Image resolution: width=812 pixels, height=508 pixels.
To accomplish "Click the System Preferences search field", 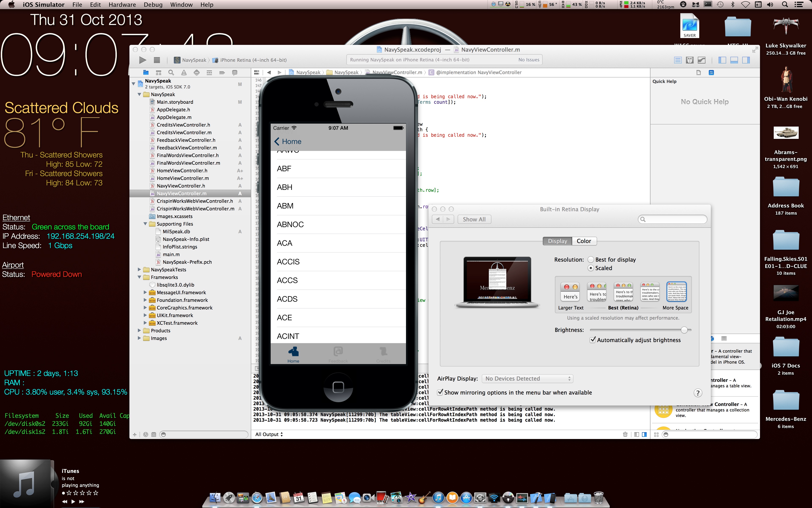I will [672, 219].
